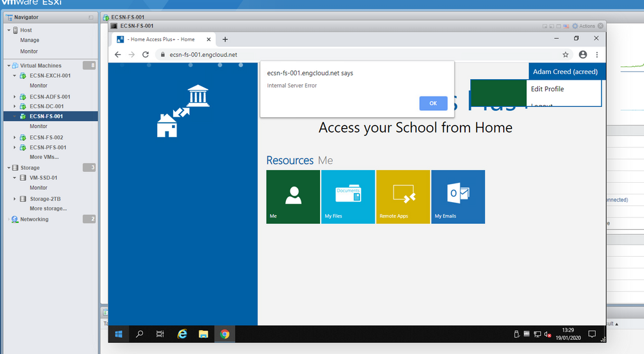The image size is (644, 354).
Task: Reload the Home Access Plus page
Action: coord(146,55)
